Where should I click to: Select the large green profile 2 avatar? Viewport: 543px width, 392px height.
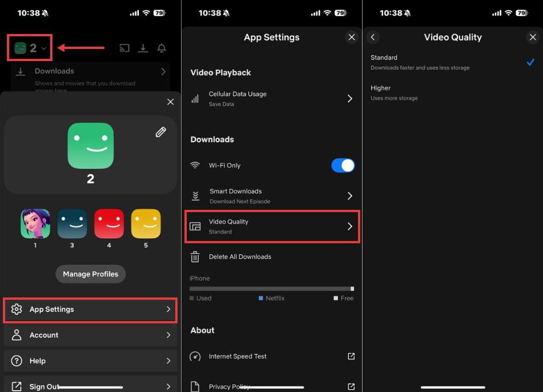click(90, 146)
